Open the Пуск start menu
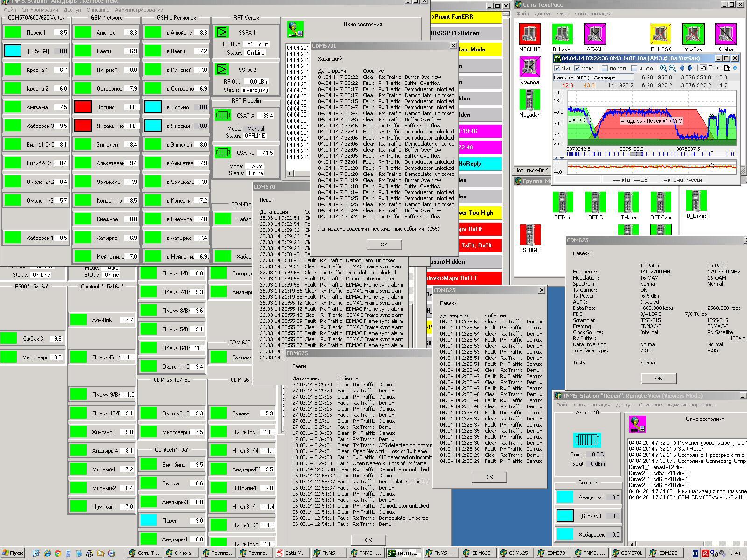The width and height of the screenshot is (747, 560). (13, 553)
